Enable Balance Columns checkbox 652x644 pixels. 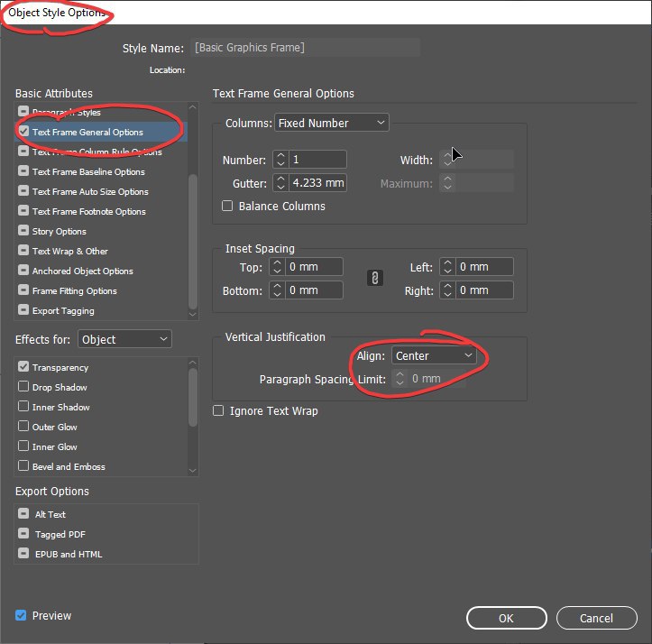click(x=227, y=206)
